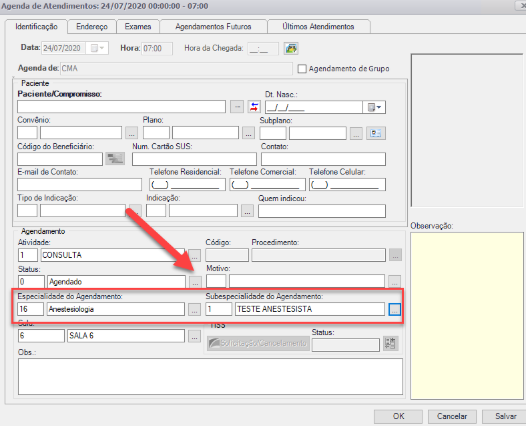Viewport: 526px width, 426px height.
Task: Click the Hora da Chegada field
Action: (263, 49)
